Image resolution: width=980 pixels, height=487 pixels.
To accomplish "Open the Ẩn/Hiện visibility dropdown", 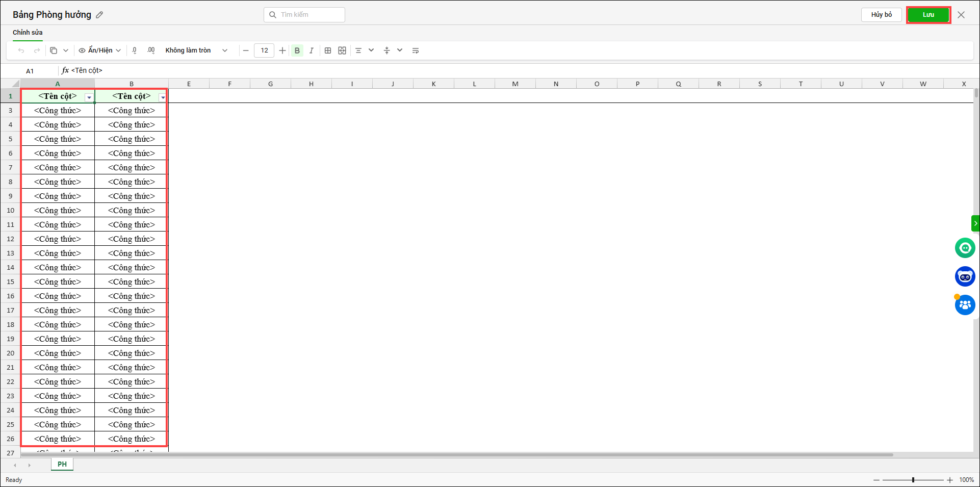I will pos(100,50).
